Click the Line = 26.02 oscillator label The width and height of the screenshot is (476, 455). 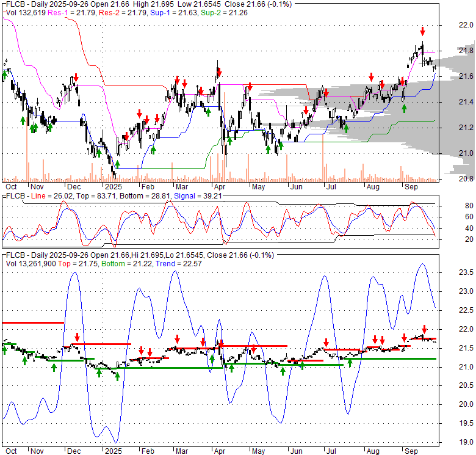pyautogui.click(x=52, y=196)
